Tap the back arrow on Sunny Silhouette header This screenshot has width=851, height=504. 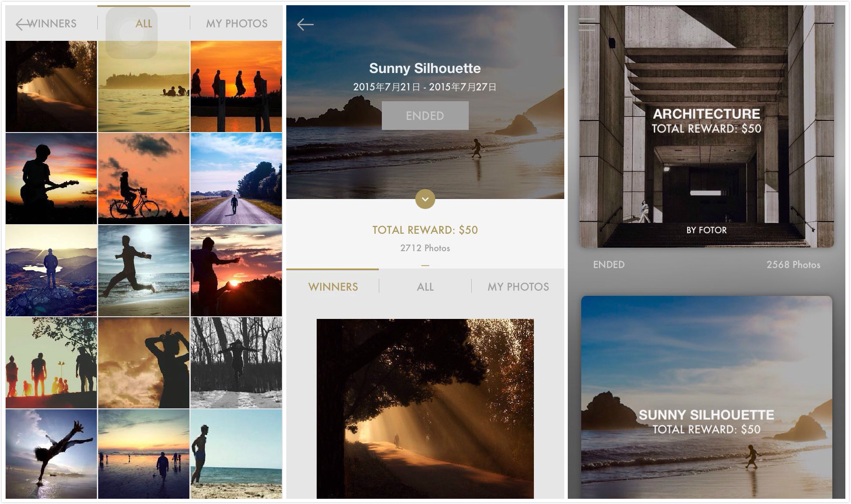[305, 24]
